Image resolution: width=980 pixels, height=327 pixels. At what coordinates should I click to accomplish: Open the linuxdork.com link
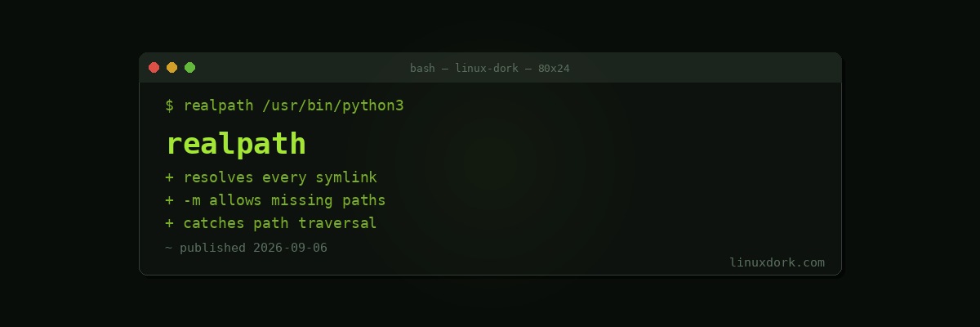click(777, 262)
